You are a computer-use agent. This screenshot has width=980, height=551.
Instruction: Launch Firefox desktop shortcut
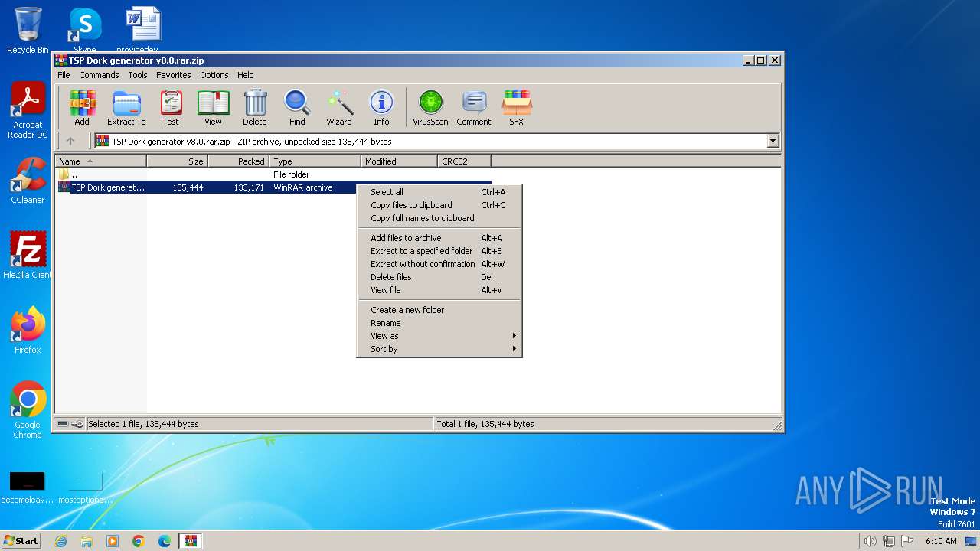tap(28, 331)
